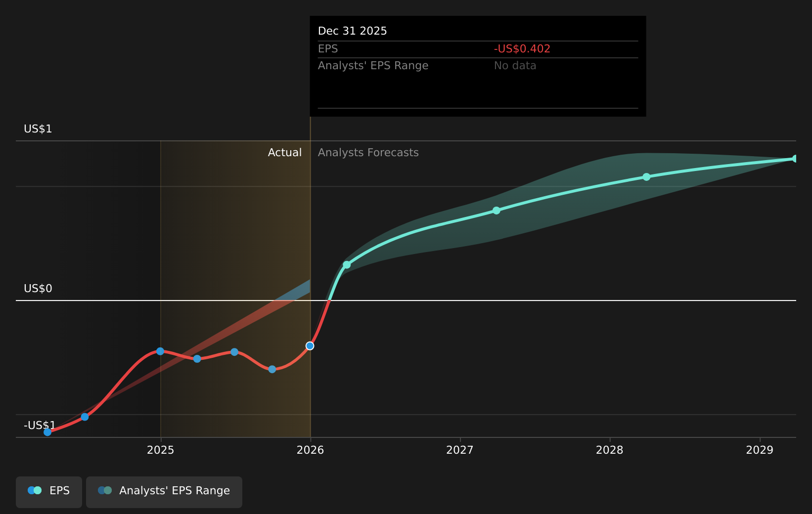This screenshot has width=812, height=514.
Task: Click the second EPS point, mid-2024
Action: (85, 417)
